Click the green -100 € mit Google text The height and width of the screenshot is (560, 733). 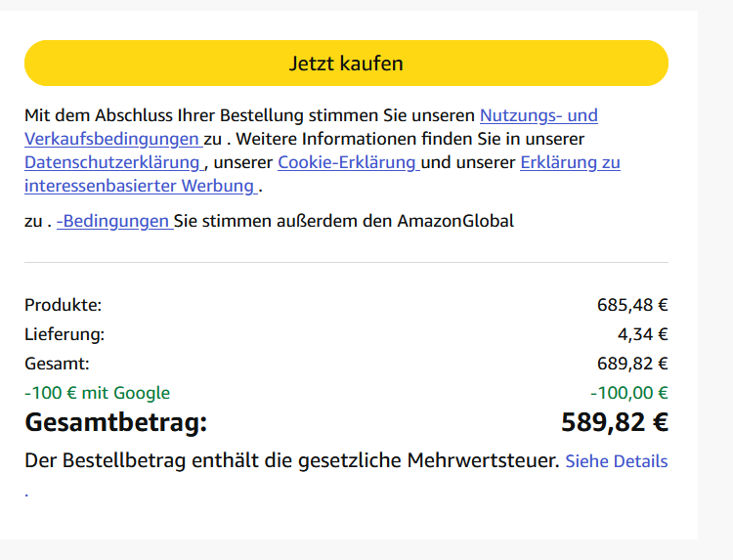97,393
